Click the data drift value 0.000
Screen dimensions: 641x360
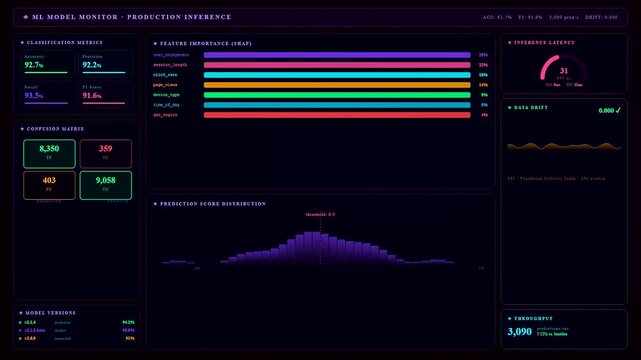[x=606, y=110]
